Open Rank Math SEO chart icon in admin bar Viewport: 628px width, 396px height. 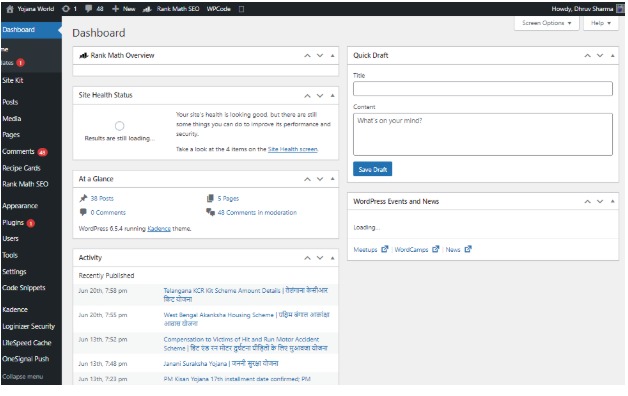pos(147,9)
